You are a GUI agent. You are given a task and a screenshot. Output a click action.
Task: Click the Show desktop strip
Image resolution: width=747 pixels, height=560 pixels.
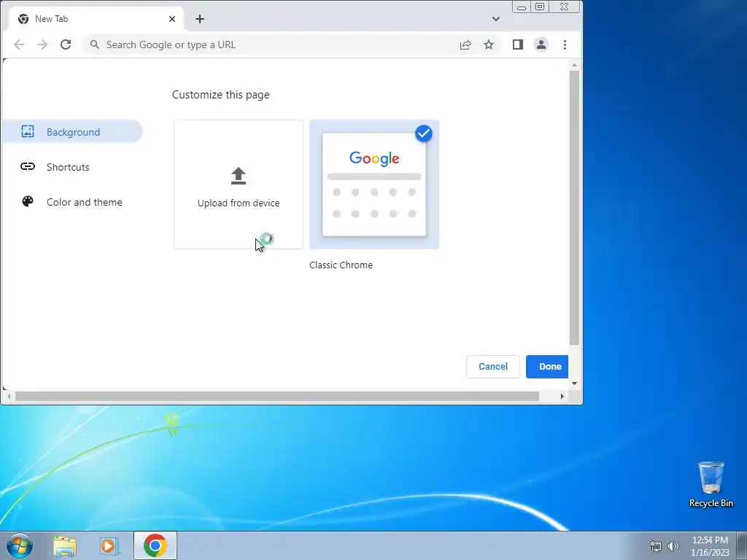point(742,545)
